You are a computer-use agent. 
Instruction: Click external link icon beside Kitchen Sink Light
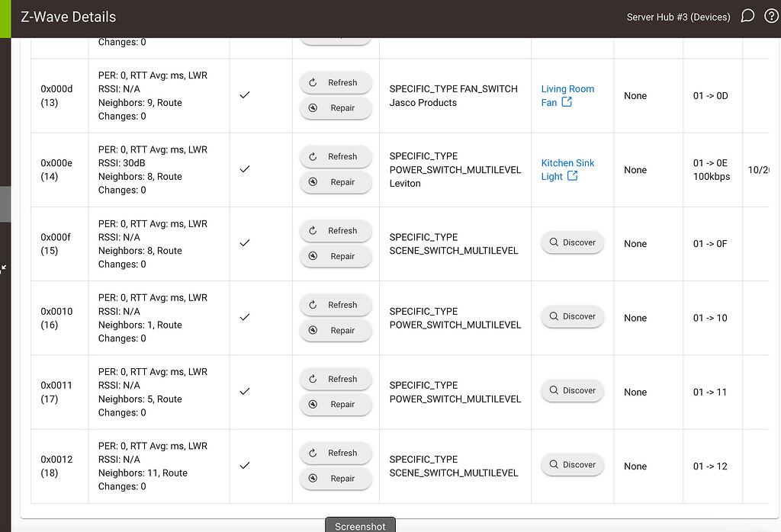point(572,176)
